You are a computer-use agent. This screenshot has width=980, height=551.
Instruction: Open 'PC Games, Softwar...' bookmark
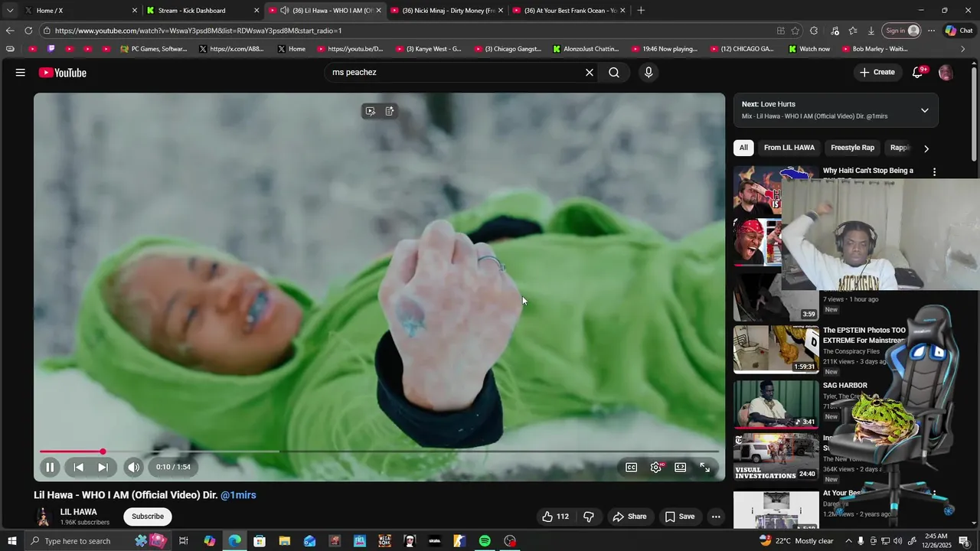click(154, 49)
